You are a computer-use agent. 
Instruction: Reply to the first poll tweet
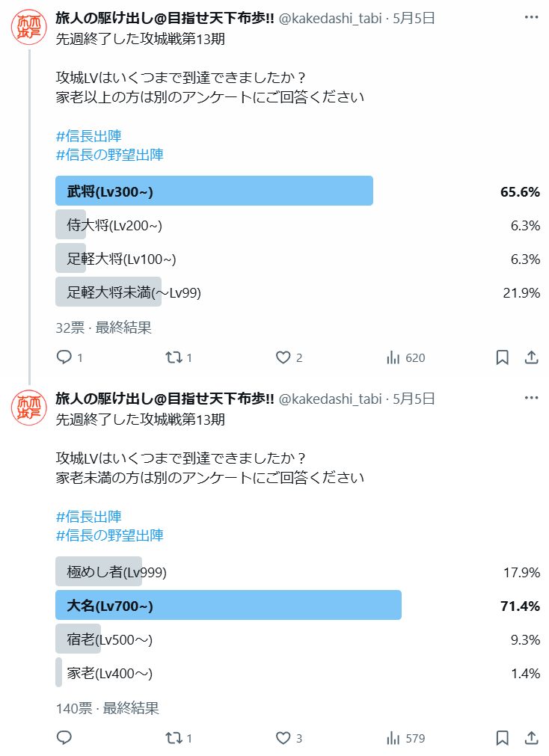tap(64, 357)
